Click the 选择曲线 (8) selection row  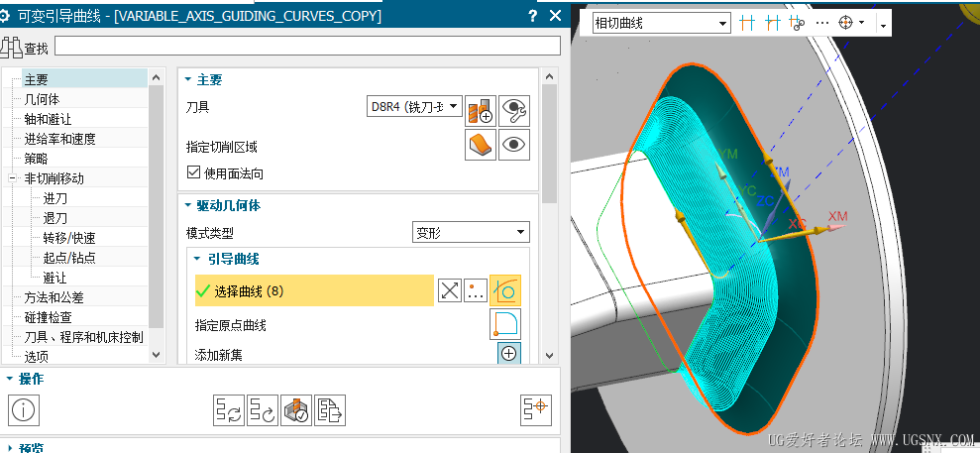314,290
